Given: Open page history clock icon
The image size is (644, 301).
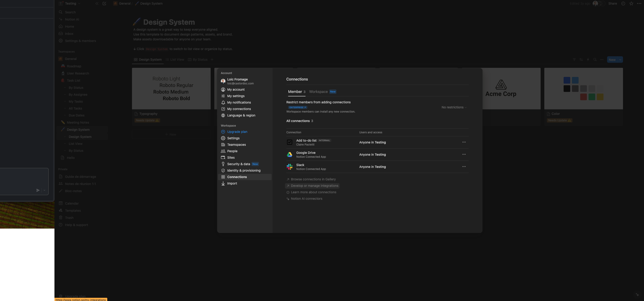Looking at the screenshot, I should (x=623, y=3).
